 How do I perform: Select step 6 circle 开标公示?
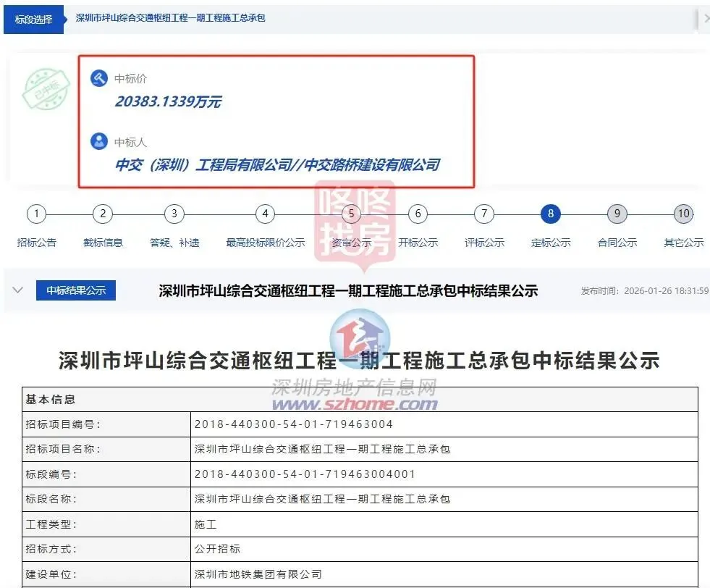coord(418,214)
